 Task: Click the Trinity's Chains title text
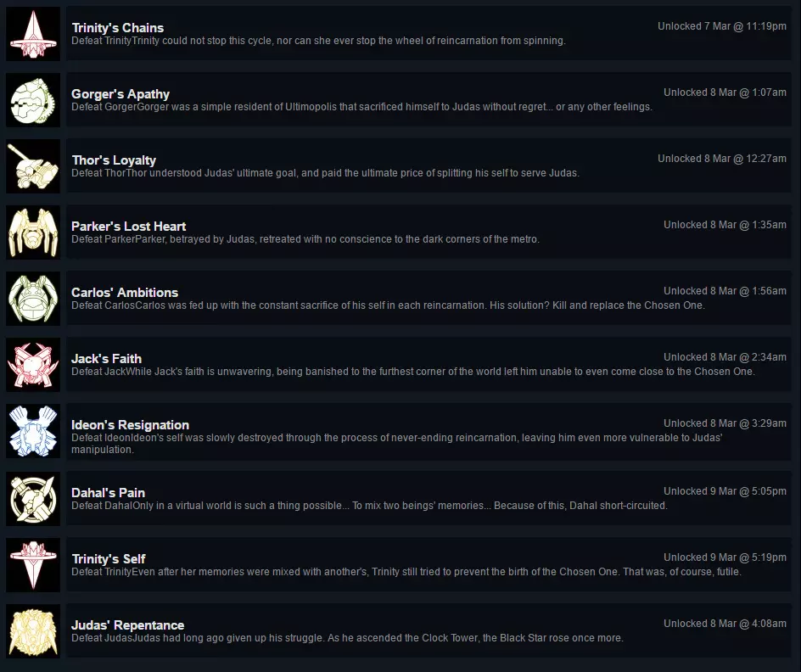(x=118, y=28)
